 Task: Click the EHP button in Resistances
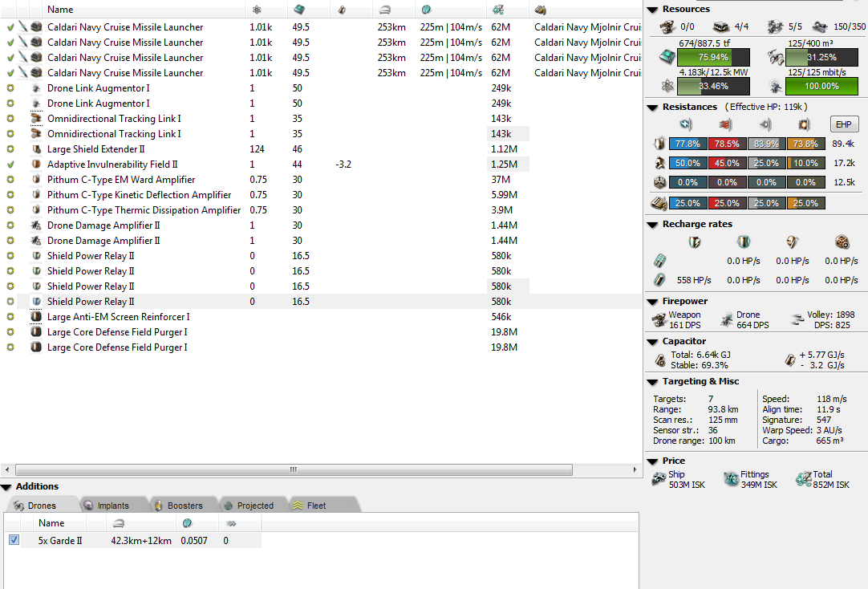(844, 124)
